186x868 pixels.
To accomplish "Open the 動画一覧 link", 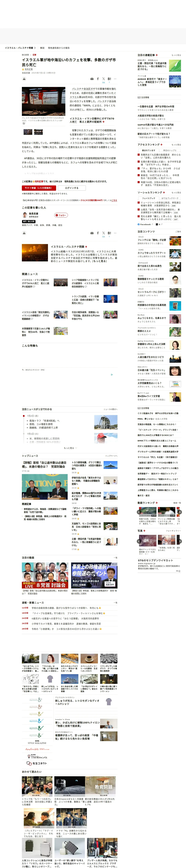I will coord(177,503).
